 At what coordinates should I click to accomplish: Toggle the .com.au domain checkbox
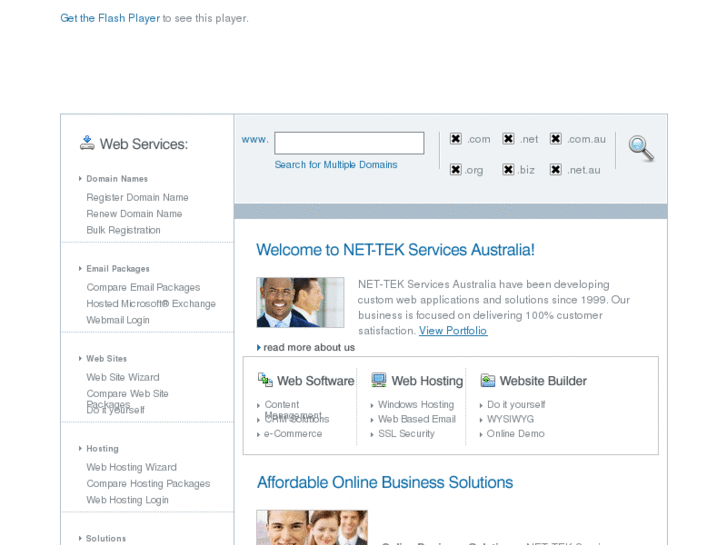pos(555,139)
